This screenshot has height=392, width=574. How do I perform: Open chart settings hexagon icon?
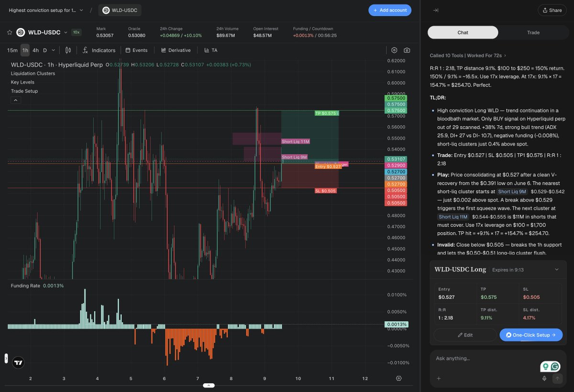tap(394, 50)
